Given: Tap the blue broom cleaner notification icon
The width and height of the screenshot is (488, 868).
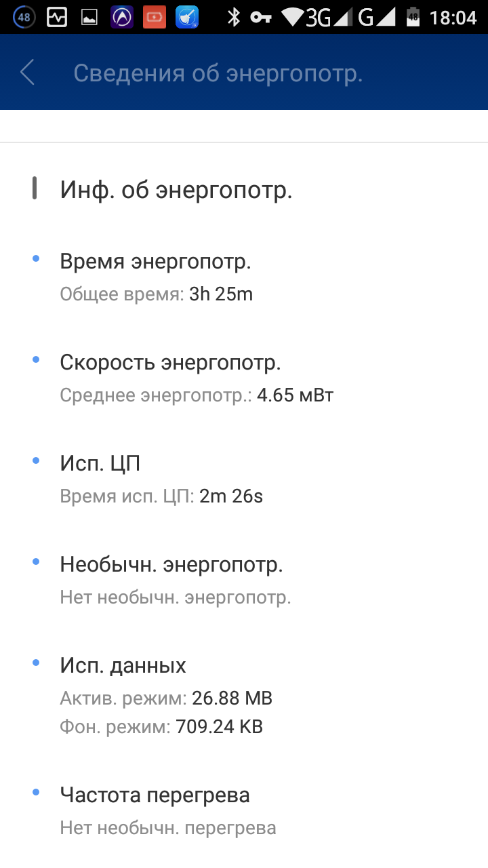Looking at the screenshot, I should click(x=187, y=18).
